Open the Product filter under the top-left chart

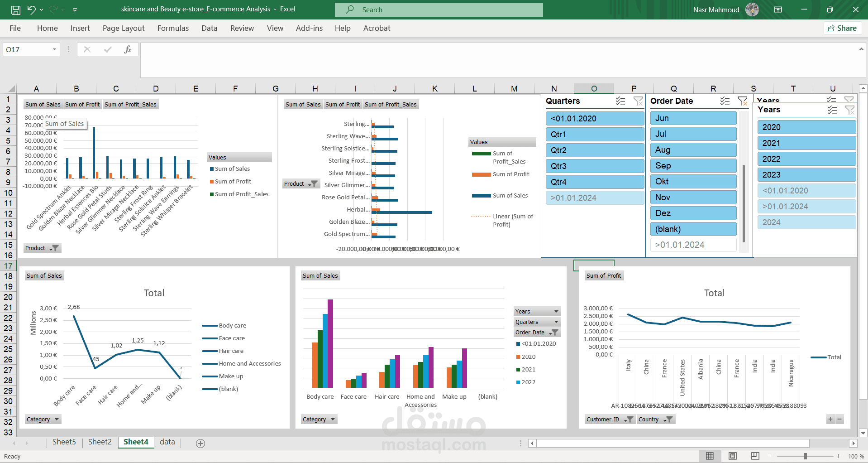[42, 248]
